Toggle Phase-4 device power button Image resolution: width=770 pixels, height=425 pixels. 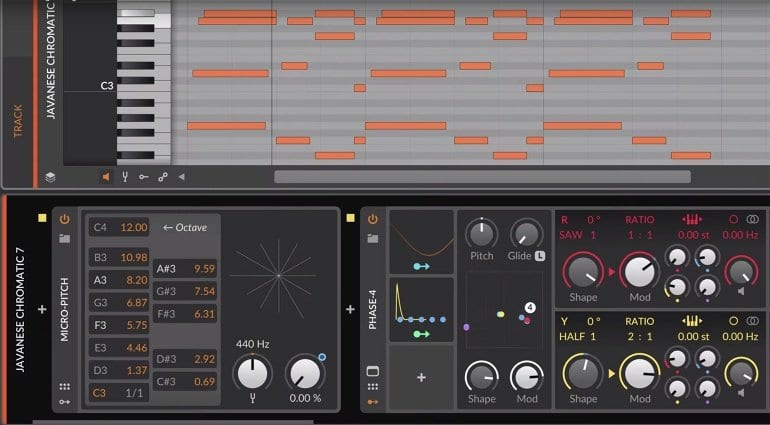(372, 218)
